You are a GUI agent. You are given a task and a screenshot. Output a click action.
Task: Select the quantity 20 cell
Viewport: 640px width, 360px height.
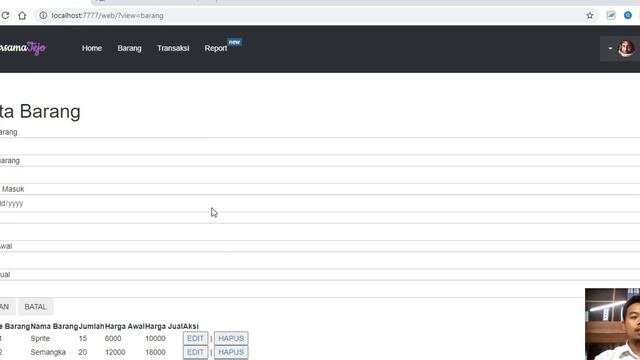[83, 352]
